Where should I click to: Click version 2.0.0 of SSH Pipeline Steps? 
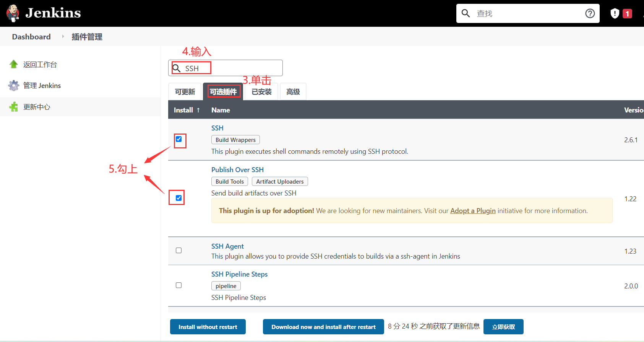(631, 286)
